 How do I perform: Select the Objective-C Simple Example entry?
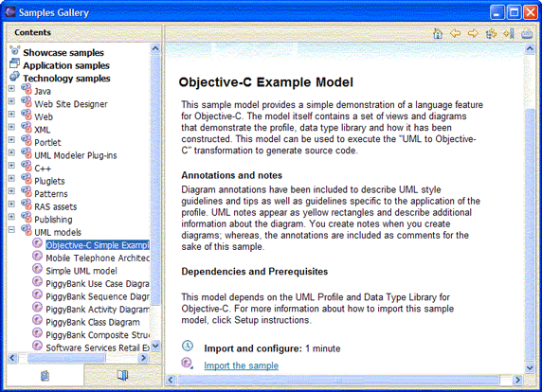98,245
